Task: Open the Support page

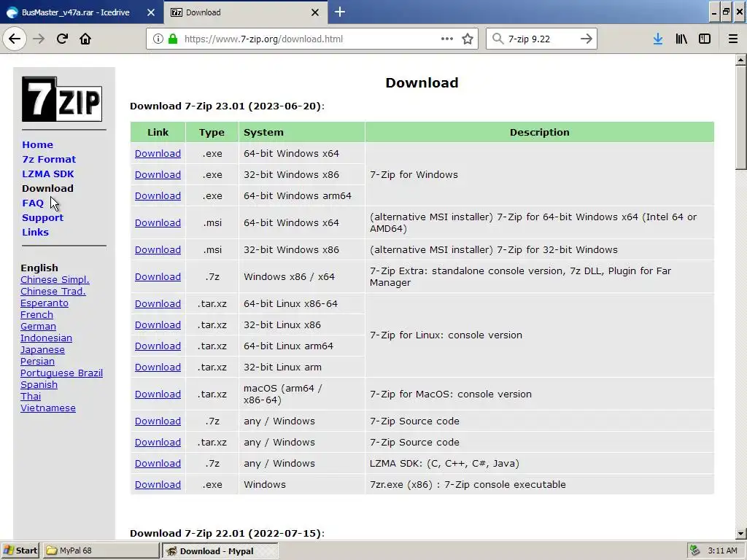Action: tap(43, 217)
